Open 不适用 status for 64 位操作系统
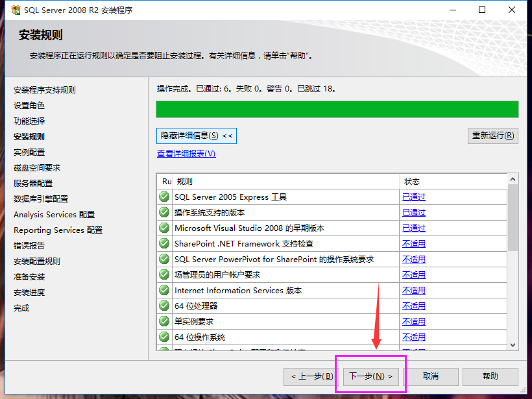 tap(413, 337)
